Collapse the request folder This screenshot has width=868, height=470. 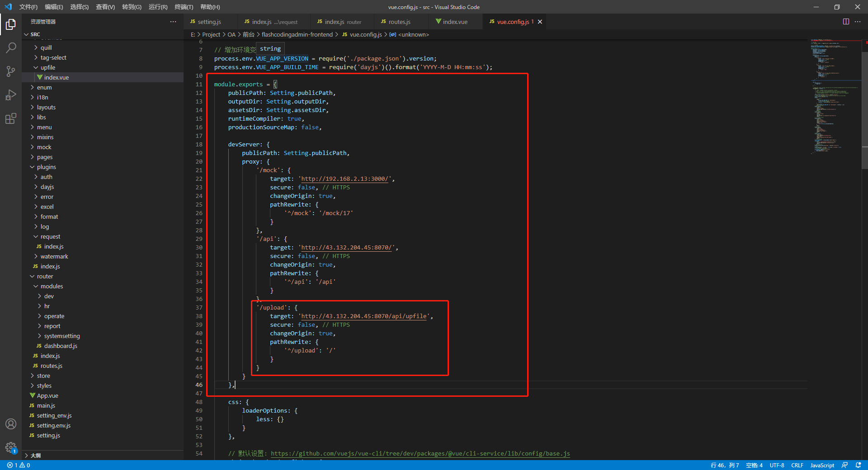(x=103, y=236)
